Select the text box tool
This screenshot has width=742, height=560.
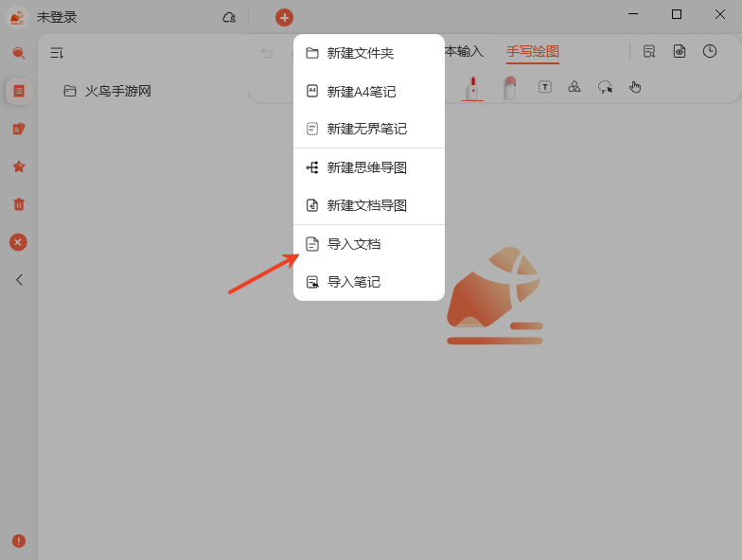coord(545,87)
